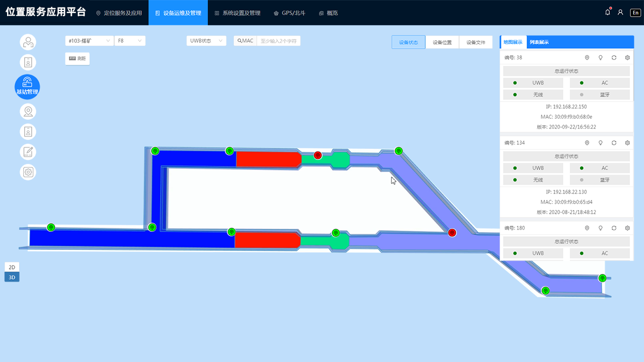
Task: Select the 设备位置 view option
Action: click(442, 42)
